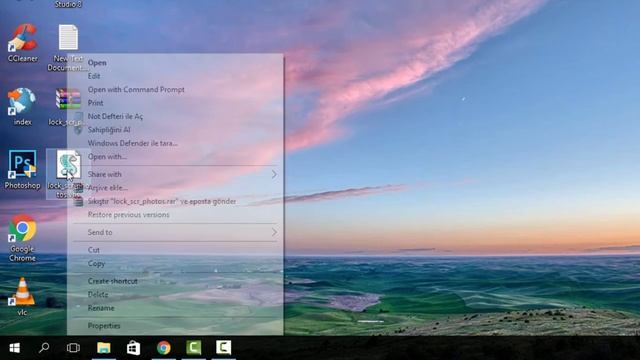
Task: Select the vlc desktop shortcut
Action: click(22, 297)
